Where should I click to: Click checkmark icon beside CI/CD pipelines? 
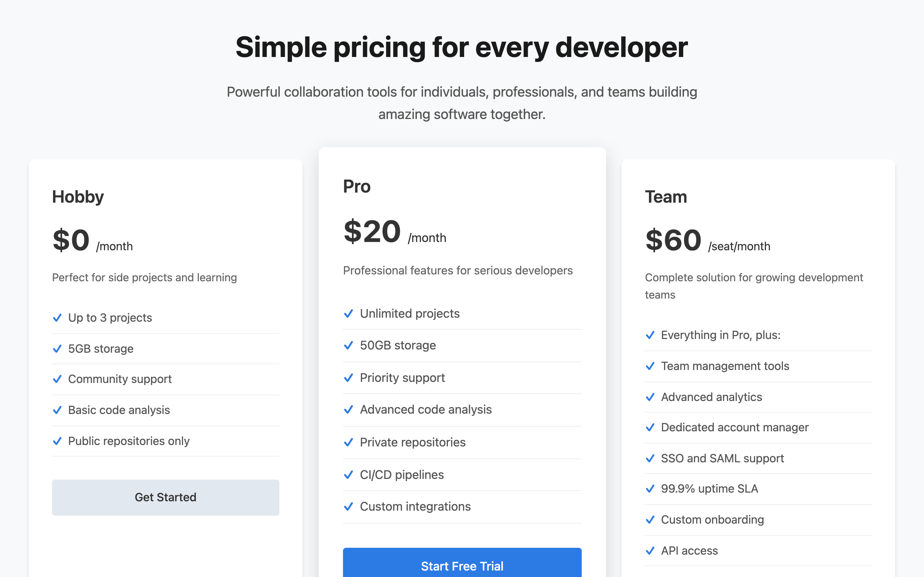348,475
